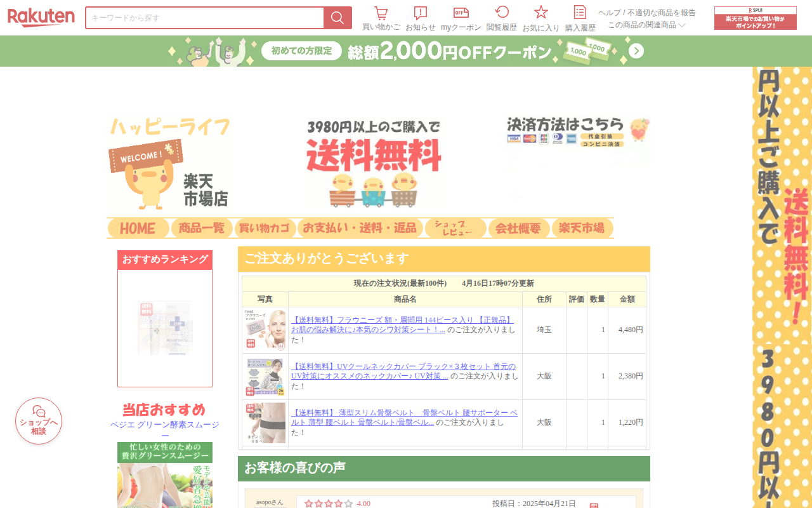
Task: Click the 送料無料 shipping banner
Action: tap(374, 163)
